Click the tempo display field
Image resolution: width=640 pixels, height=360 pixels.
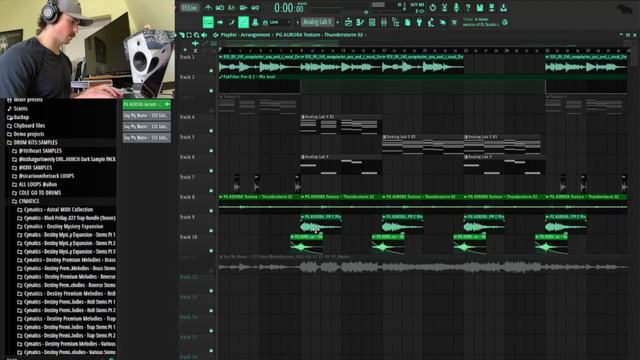[x=189, y=8]
